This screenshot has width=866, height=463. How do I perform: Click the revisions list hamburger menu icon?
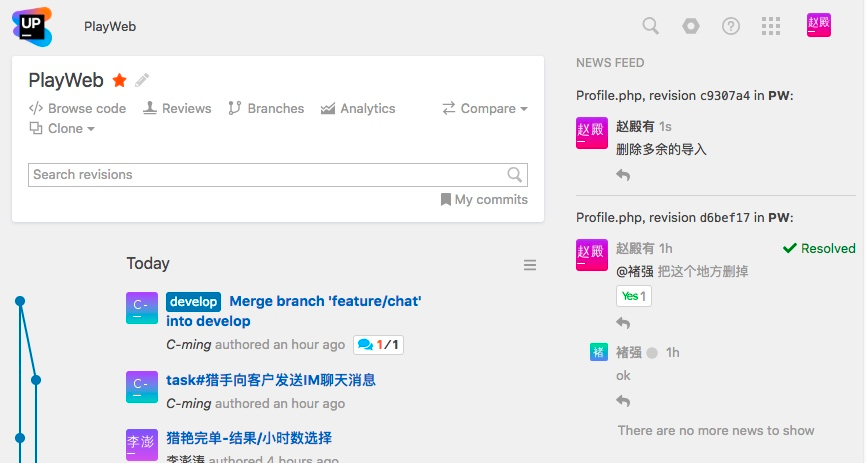pos(530,265)
